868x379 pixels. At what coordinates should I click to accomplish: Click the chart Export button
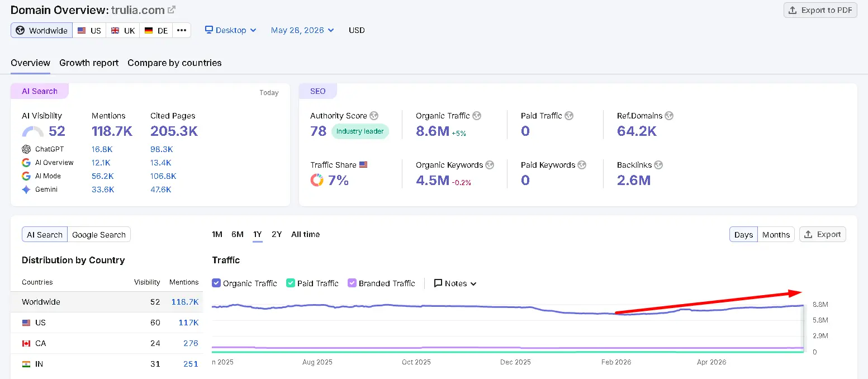coord(823,234)
